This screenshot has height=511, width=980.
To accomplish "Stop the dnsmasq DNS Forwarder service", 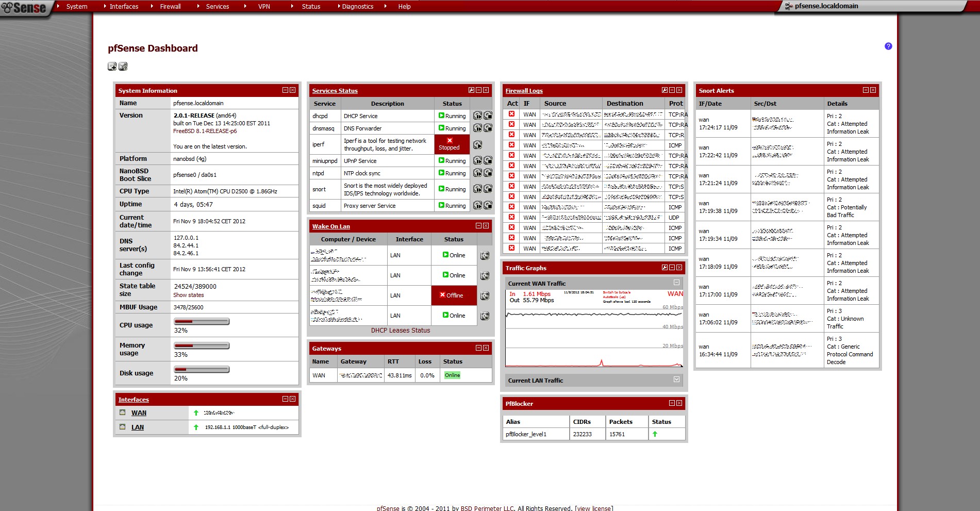I will coord(488,128).
